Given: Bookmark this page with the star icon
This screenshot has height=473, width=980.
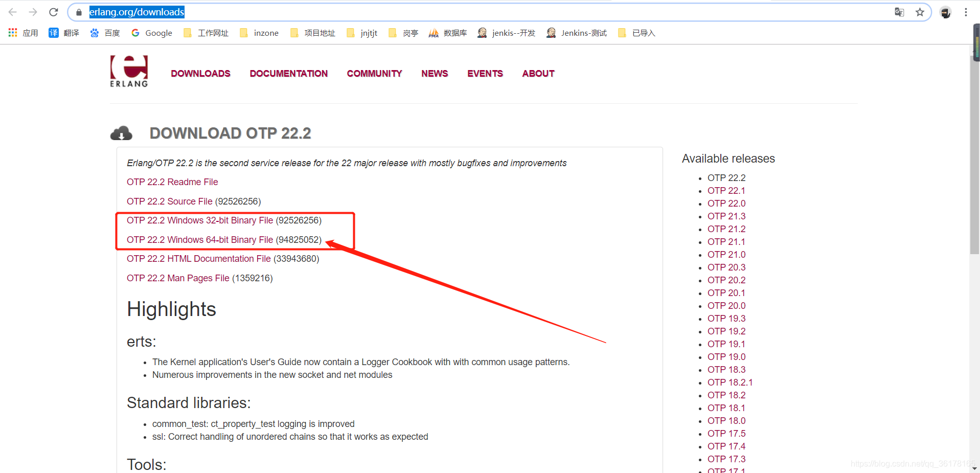Looking at the screenshot, I should (920, 12).
